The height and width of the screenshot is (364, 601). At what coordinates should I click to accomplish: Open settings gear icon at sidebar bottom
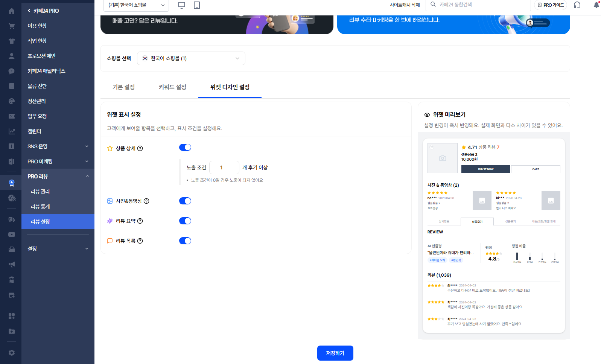12,353
